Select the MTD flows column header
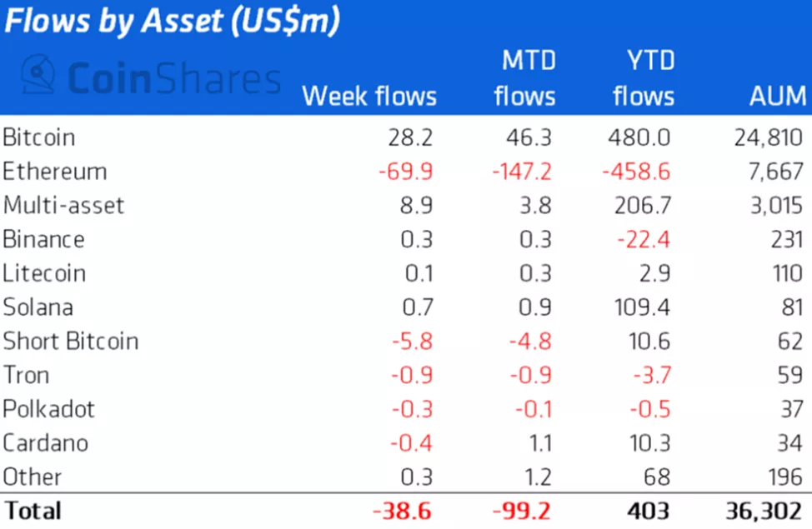This screenshot has height=529, width=812. coord(524,78)
